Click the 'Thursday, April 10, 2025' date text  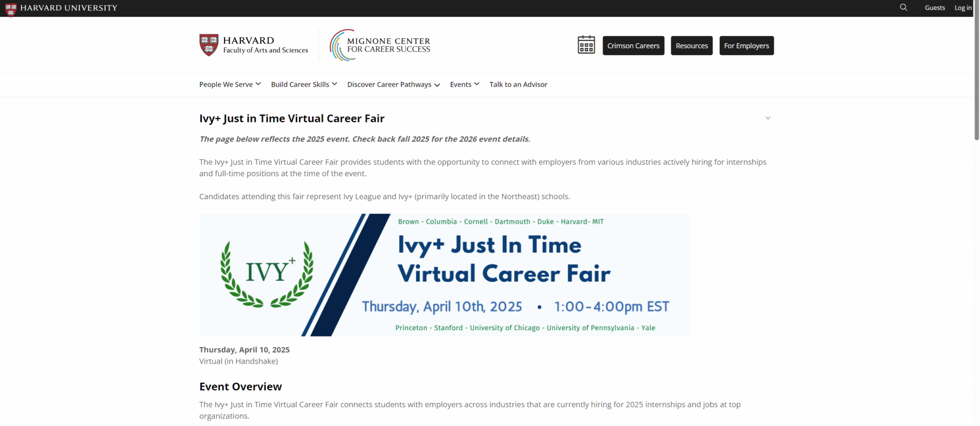tap(245, 350)
